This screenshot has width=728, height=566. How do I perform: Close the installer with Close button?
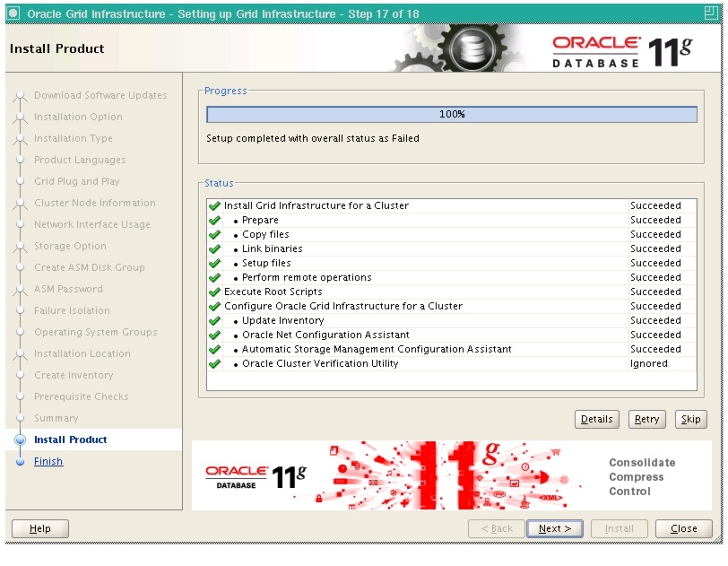683,528
